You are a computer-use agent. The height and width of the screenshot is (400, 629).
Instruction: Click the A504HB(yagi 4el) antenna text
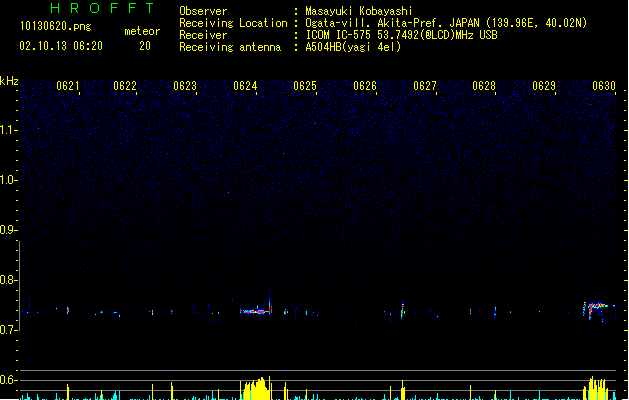click(x=353, y=47)
